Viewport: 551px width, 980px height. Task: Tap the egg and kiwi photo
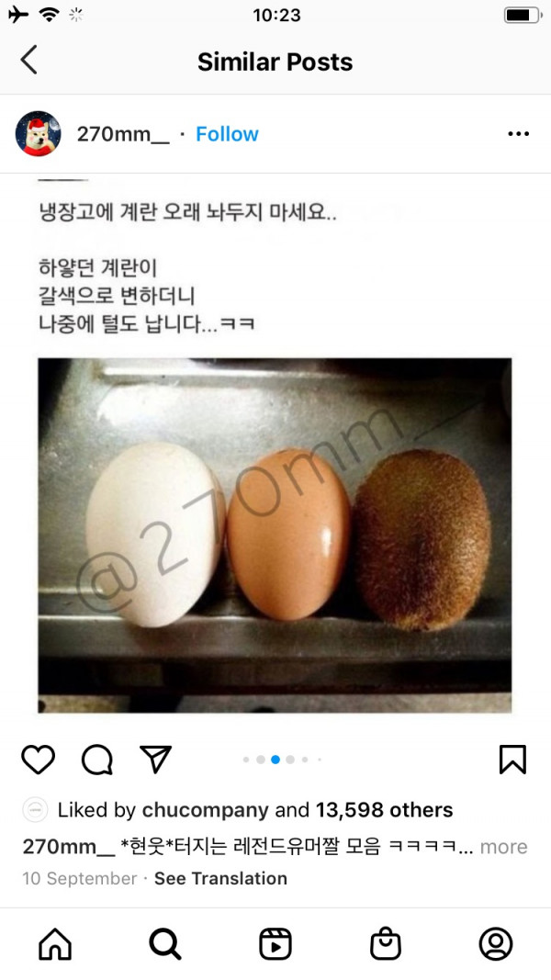(x=275, y=535)
